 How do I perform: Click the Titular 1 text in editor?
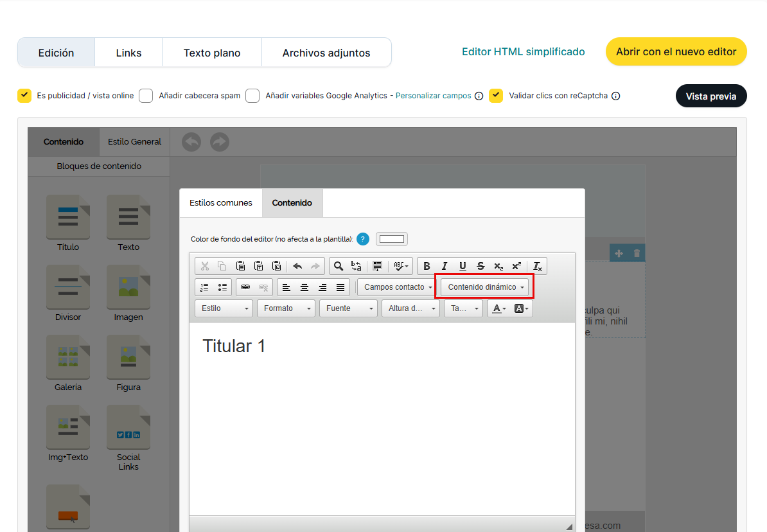pos(234,346)
